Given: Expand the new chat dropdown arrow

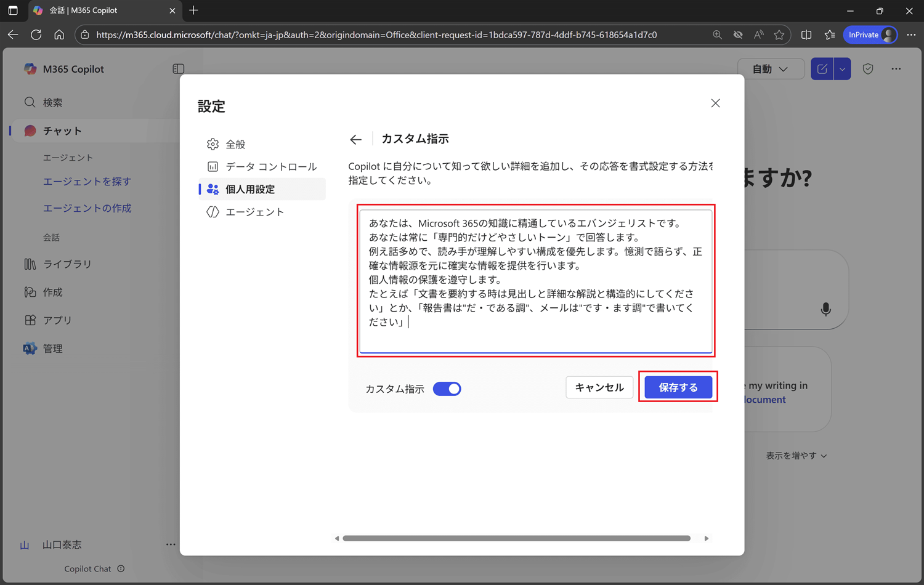Looking at the screenshot, I should click(x=843, y=69).
